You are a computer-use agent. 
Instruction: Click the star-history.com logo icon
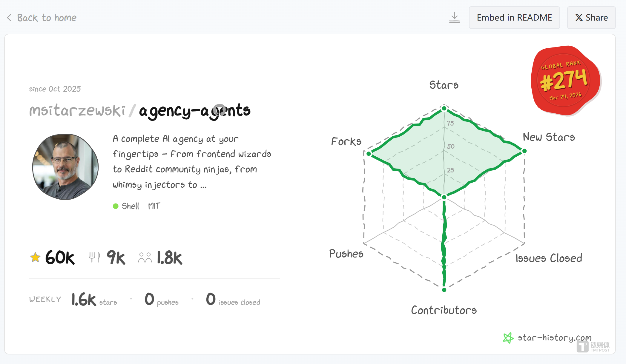pos(508,338)
